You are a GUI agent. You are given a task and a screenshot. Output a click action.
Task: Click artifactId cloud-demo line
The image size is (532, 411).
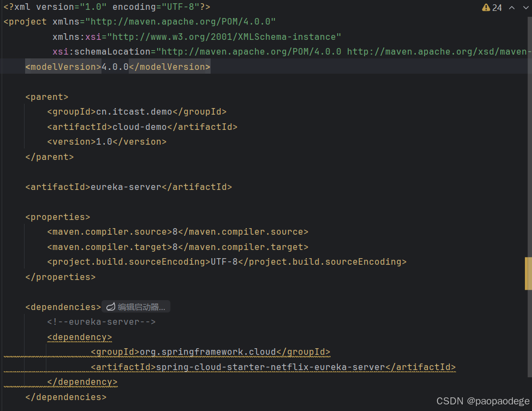142,127
